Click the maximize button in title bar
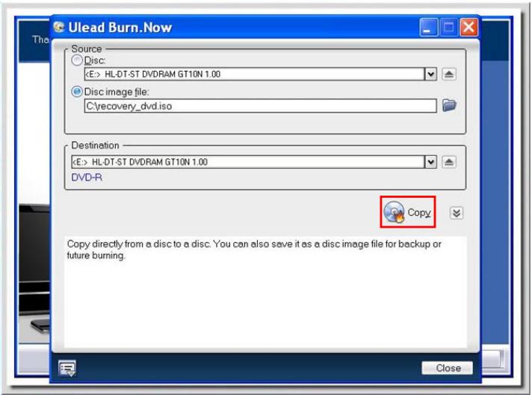Viewport: 532px width, 395px height. click(448, 27)
